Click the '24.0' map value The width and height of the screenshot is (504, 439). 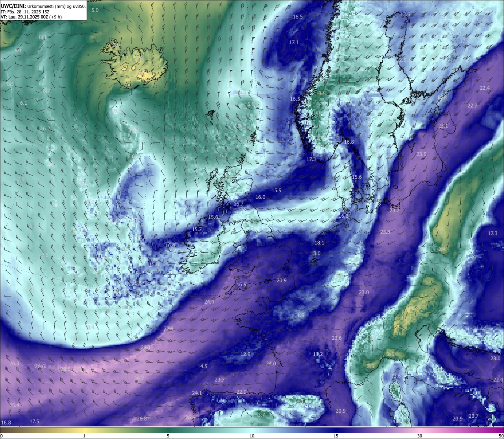pyautogui.click(x=271, y=363)
